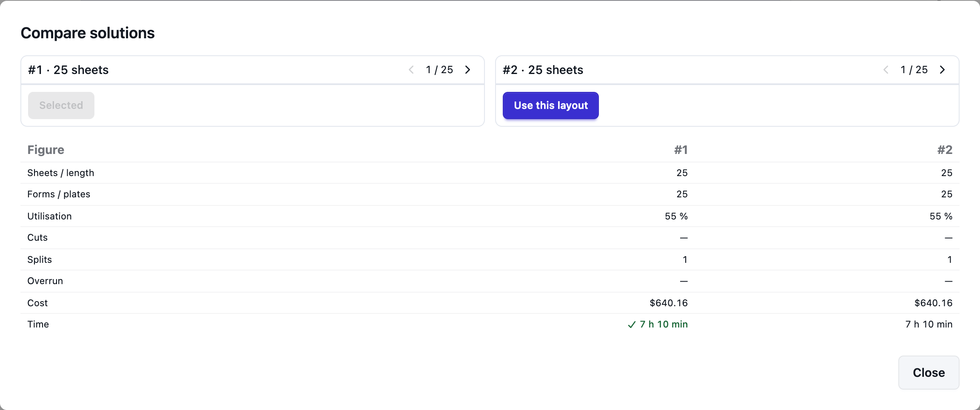Screen dimensions: 980x410
Task: Click the 55 % utilisation value under #1
Action: [676, 216]
